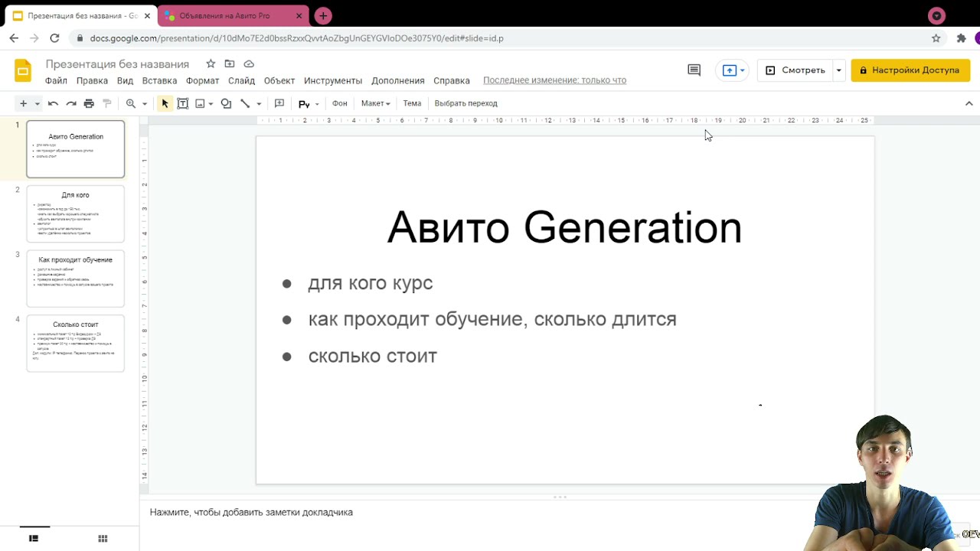The height and width of the screenshot is (551, 980).
Task: Open the Слайд menu
Action: tap(241, 80)
